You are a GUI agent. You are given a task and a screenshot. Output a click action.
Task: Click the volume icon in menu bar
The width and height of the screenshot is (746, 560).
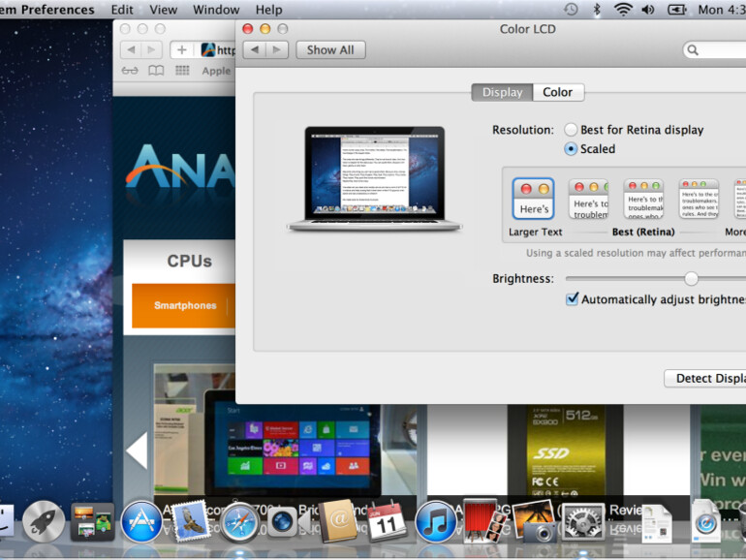[x=648, y=9]
